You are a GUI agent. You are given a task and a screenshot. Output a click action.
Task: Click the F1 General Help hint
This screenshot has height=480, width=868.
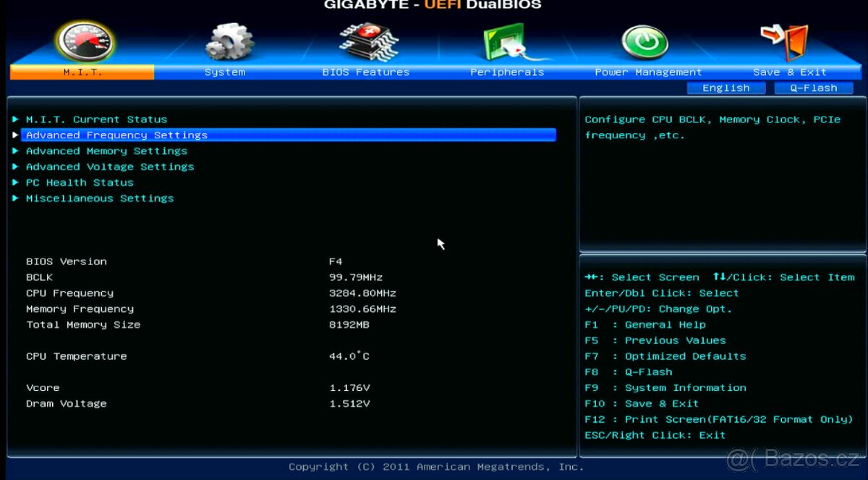pos(645,325)
